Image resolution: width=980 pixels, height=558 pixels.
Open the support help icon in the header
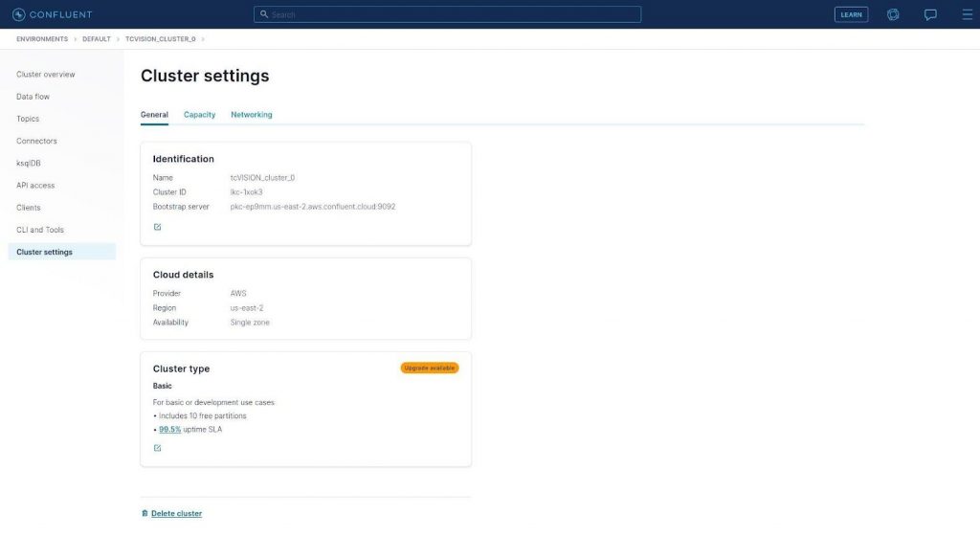click(893, 13)
